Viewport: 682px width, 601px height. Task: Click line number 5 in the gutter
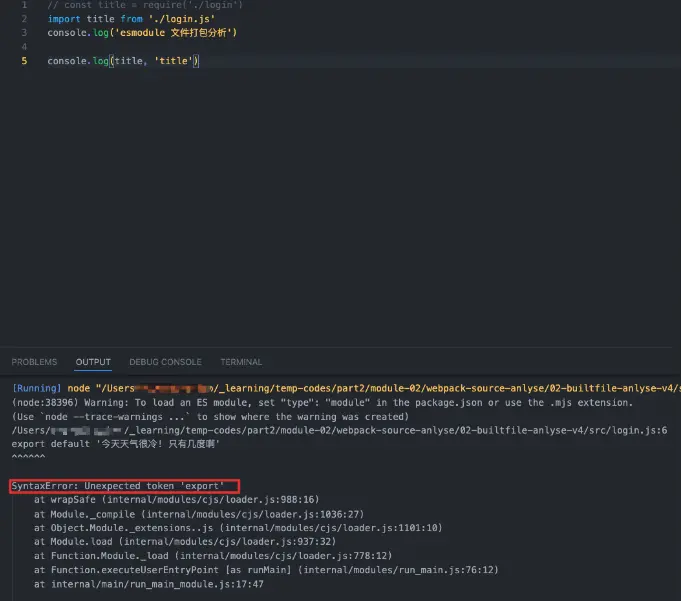tap(25, 61)
